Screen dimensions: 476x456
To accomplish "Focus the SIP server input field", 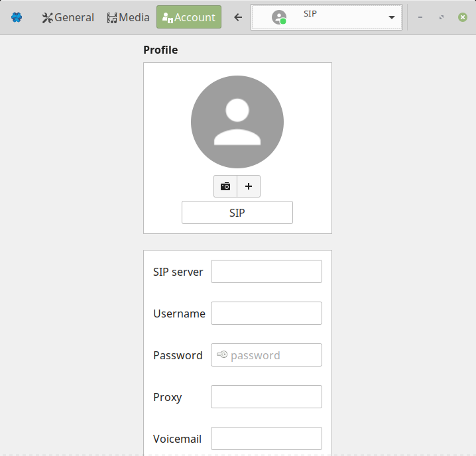I will (x=267, y=272).
